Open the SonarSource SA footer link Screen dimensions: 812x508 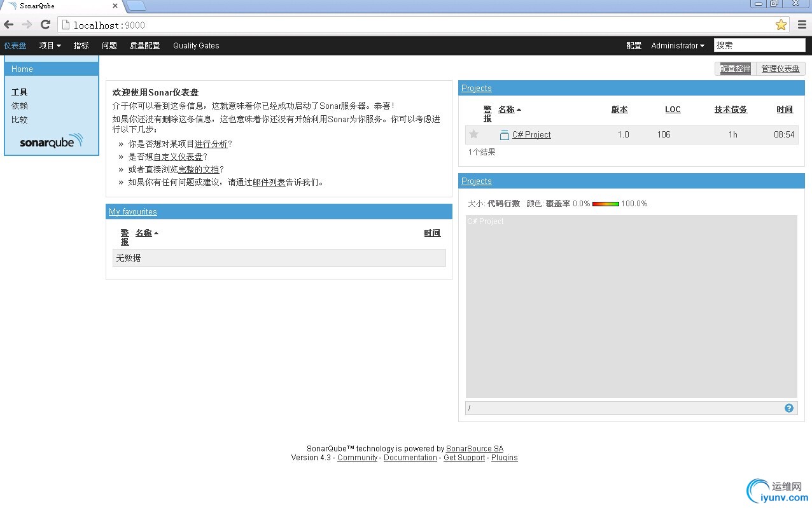(475, 449)
